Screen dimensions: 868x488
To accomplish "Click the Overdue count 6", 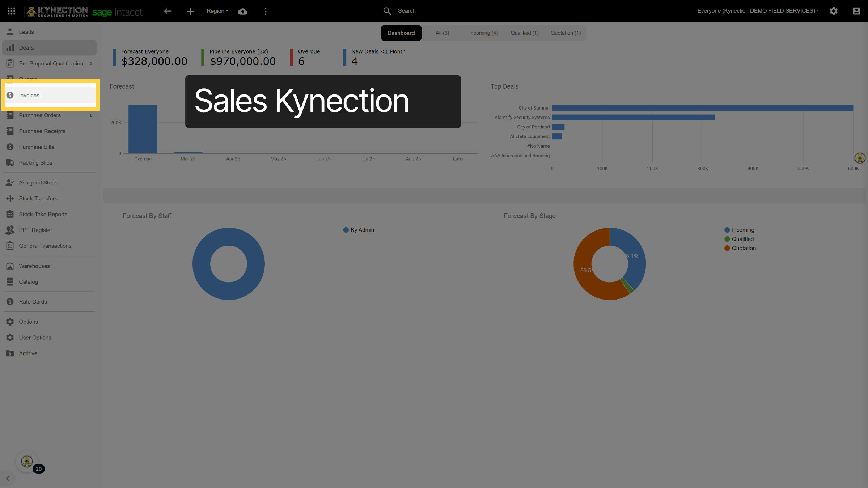I will pyautogui.click(x=301, y=61).
